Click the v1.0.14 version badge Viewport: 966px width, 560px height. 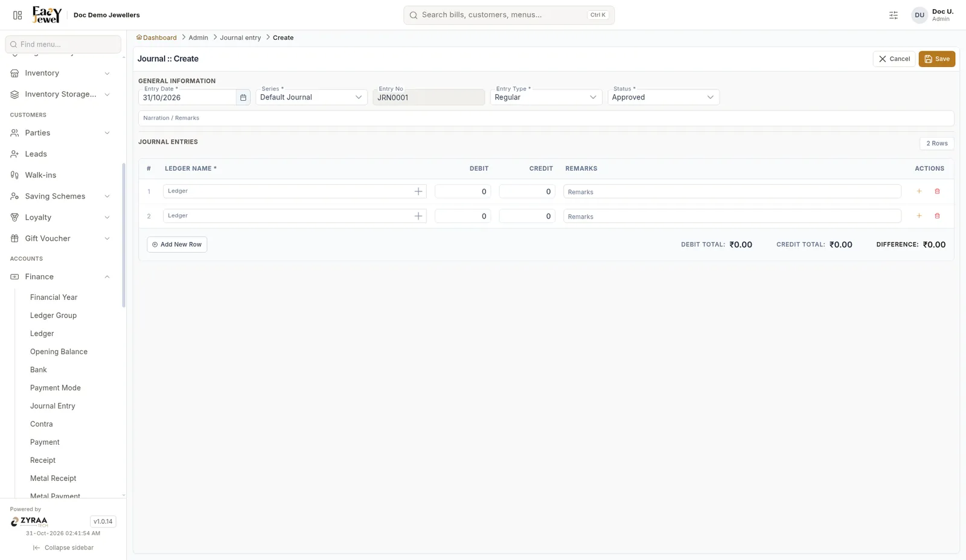(103, 521)
